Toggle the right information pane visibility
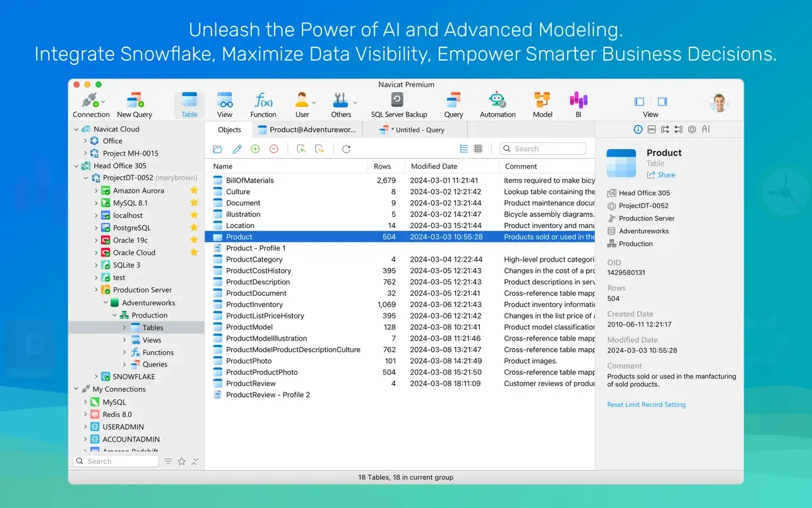Image resolution: width=812 pixels, height=508 pixels. pos(662,102)
